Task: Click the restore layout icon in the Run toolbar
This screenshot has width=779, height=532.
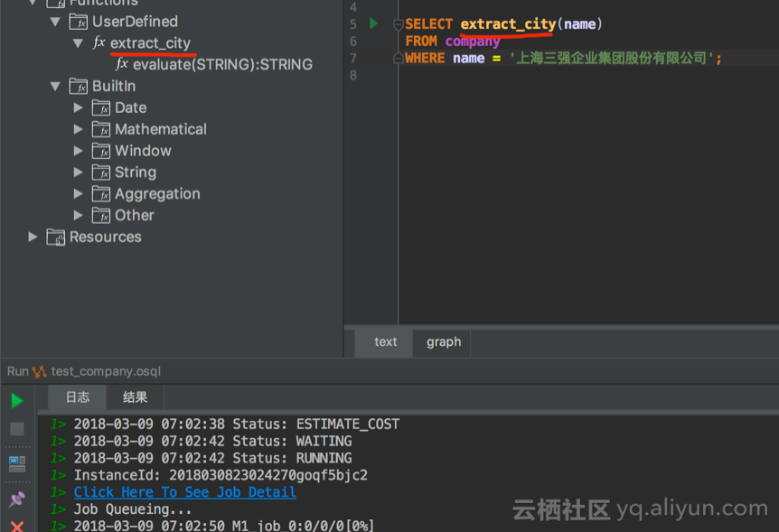Action: pos(17,464)
